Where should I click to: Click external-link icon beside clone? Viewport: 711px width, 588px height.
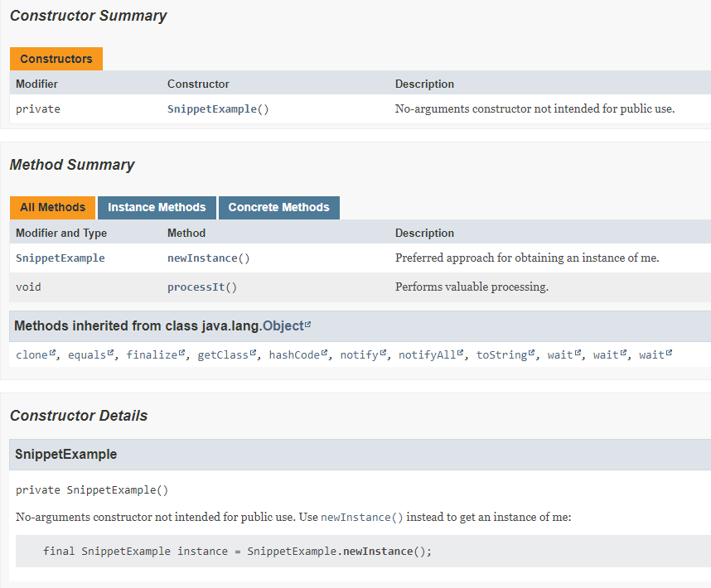pyautogui.click(x=53, y=354)
